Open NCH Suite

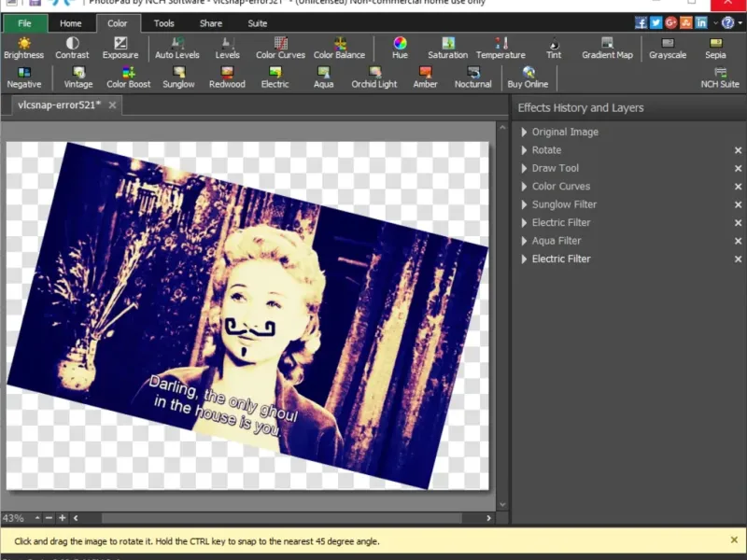tap(720, 78)
